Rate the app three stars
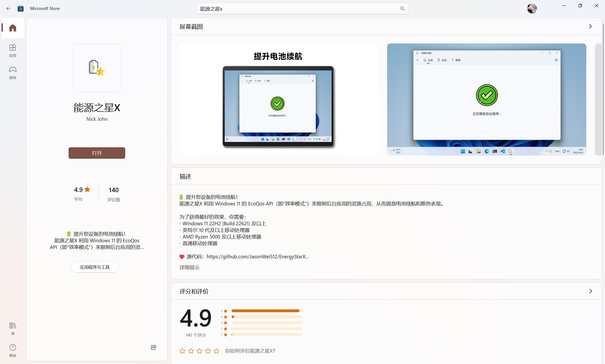This screenshot has height=364, width=605. point(200,351)
